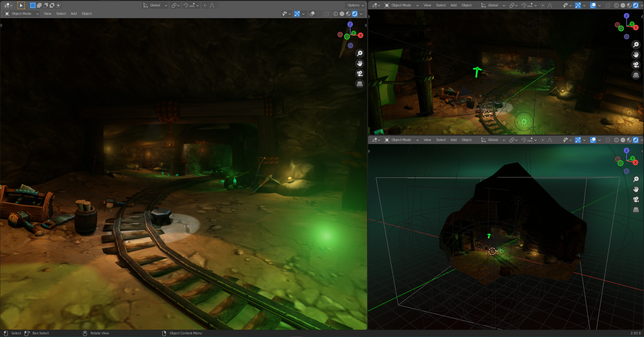Open Object Mode dropdown in top-right viewport
Screen dimensions: 644x337
(x=401, y=5)
